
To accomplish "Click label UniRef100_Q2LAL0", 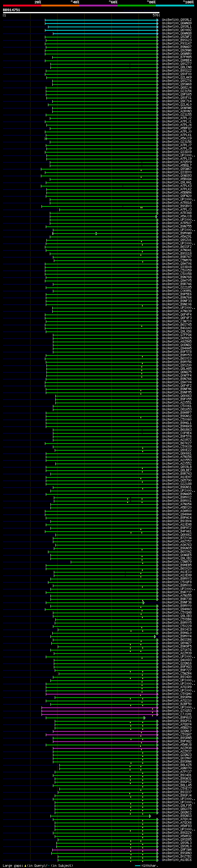I will (177, 104).
